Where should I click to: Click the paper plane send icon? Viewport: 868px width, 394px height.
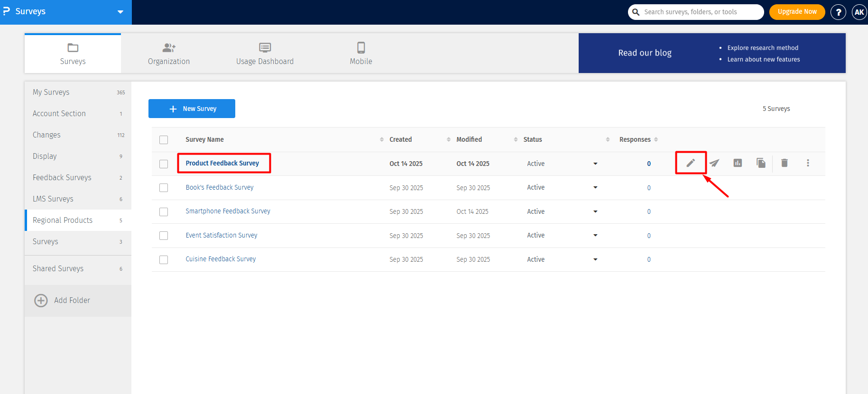(714, 163)
